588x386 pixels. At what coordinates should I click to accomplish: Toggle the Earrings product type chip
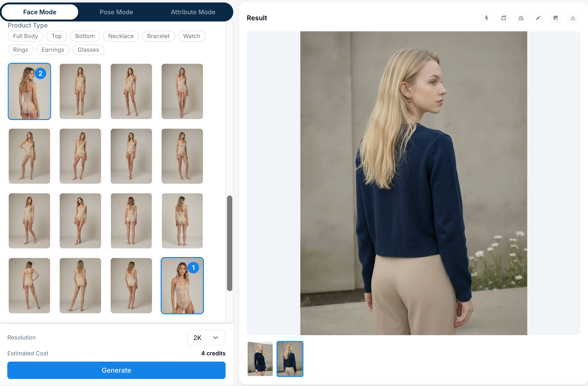[53, 50]
